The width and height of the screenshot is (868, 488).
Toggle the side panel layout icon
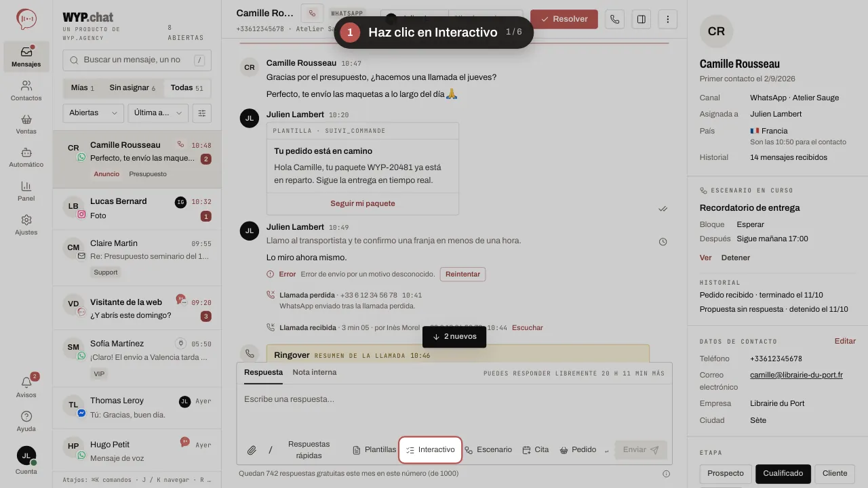pyautogui.click(x=641, y=19)
